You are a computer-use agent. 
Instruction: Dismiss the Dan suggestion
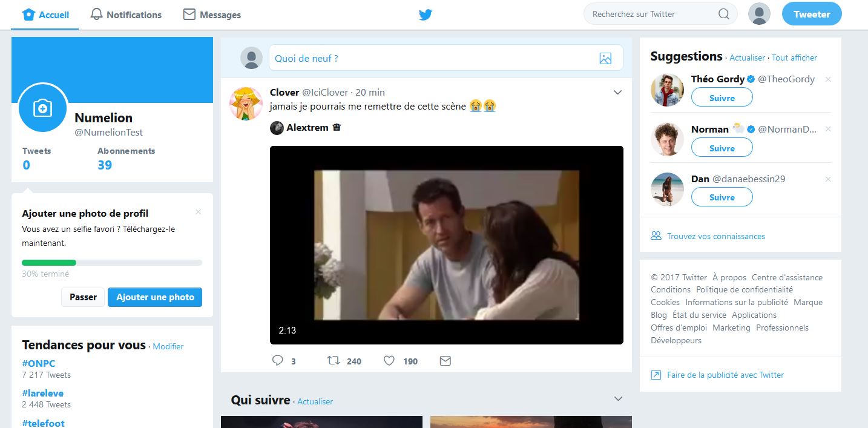pos(828,179)
